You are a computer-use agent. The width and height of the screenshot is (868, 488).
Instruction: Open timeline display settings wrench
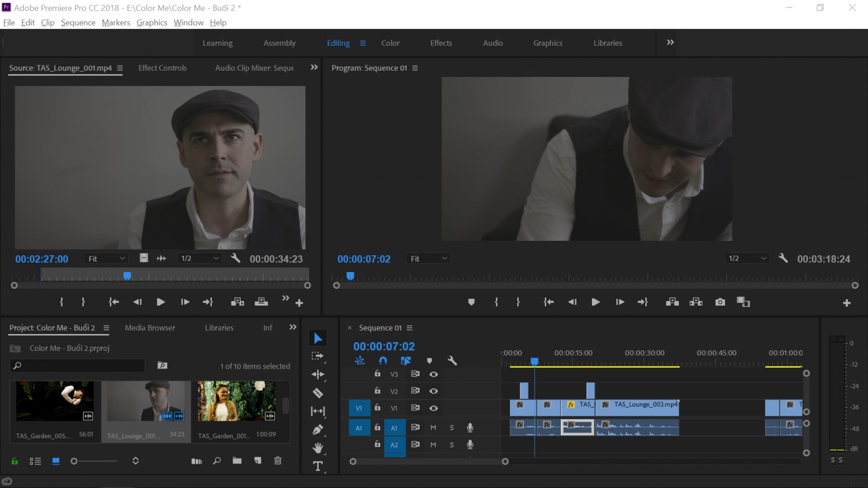pos(452,361)
